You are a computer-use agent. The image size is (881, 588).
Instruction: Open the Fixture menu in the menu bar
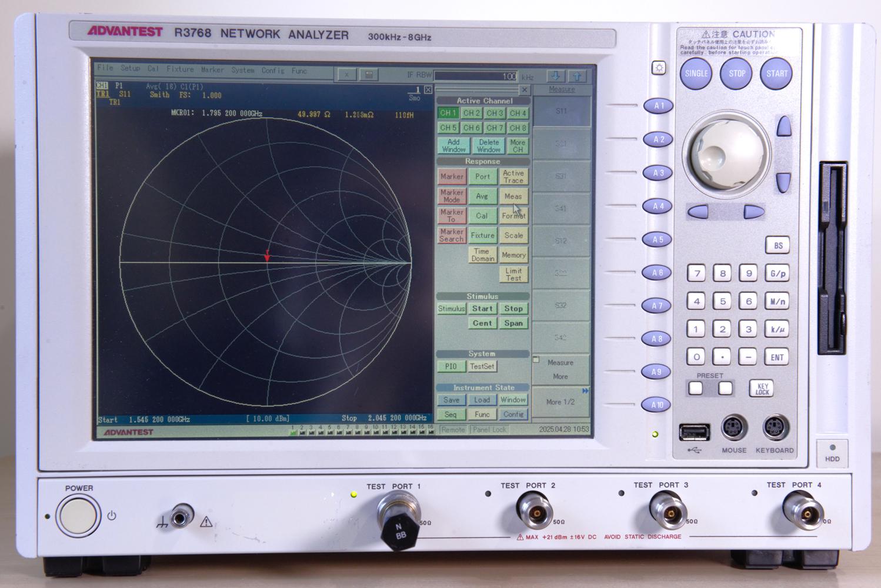[x=179, y=69]
